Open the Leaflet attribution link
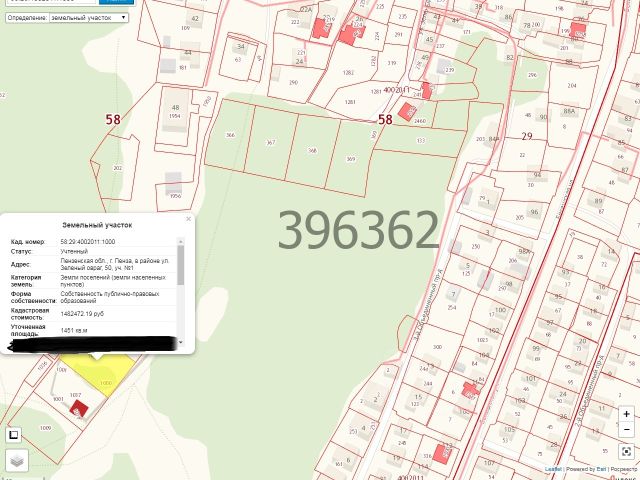 coord(552,468)
